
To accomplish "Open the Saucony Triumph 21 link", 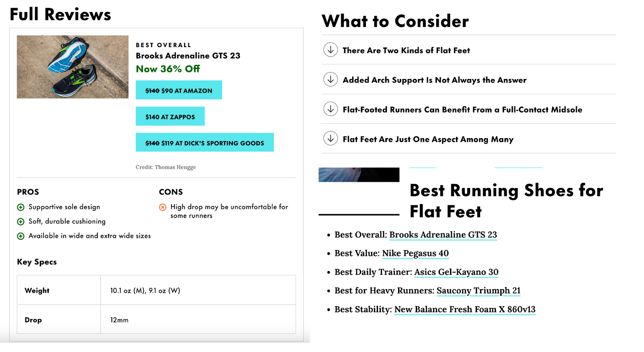I will point(479,291).
